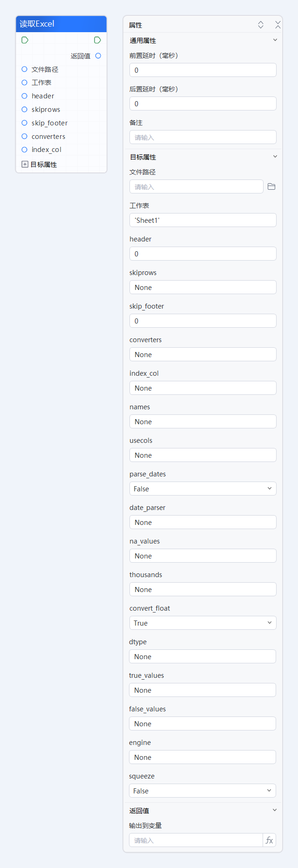Click the green output flow port on the 读取Excel node
Viewport: 298px width, 868px height.
tap(97, 40)
